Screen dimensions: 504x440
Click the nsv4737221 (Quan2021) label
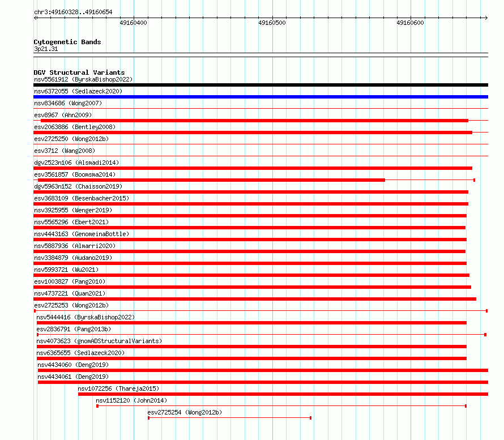pos(70,293)
